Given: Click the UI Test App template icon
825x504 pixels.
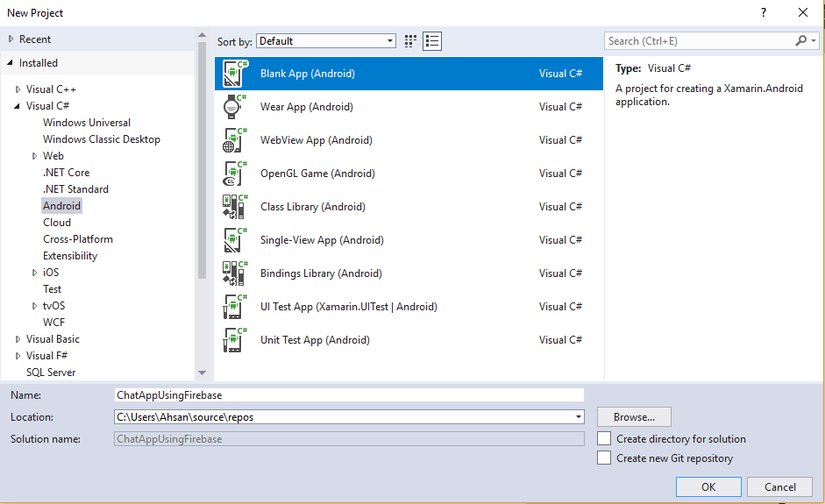Looking at the screenshot, I should (235, 307).
